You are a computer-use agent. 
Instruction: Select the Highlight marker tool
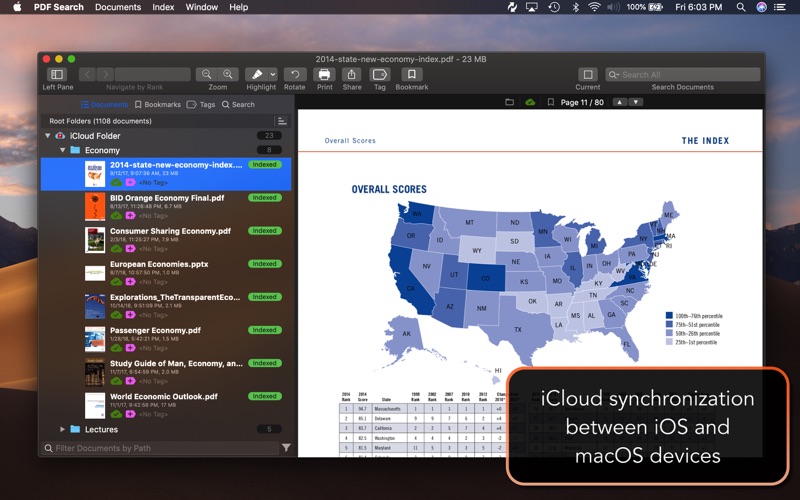tap(257, 74)
